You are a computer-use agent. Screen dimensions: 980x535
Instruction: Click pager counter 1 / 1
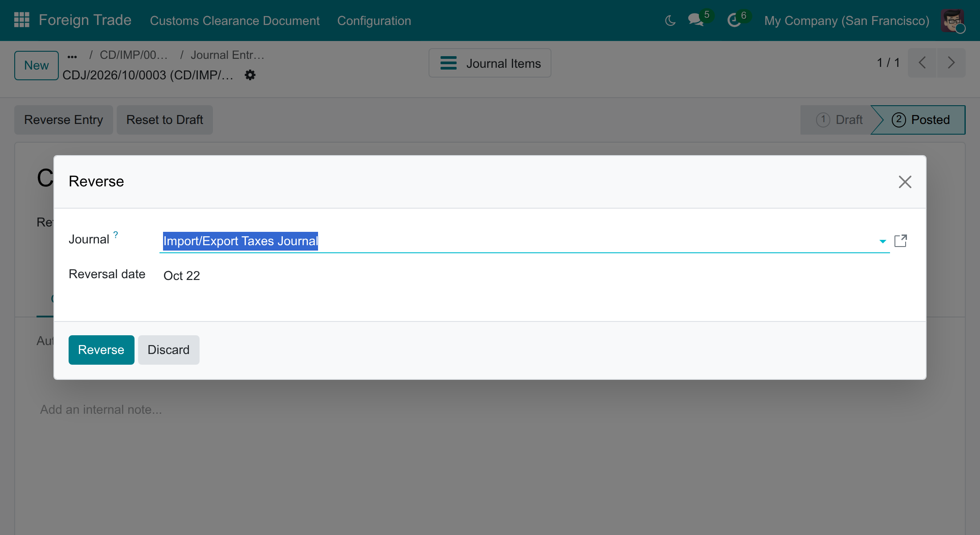pos(888,63)
